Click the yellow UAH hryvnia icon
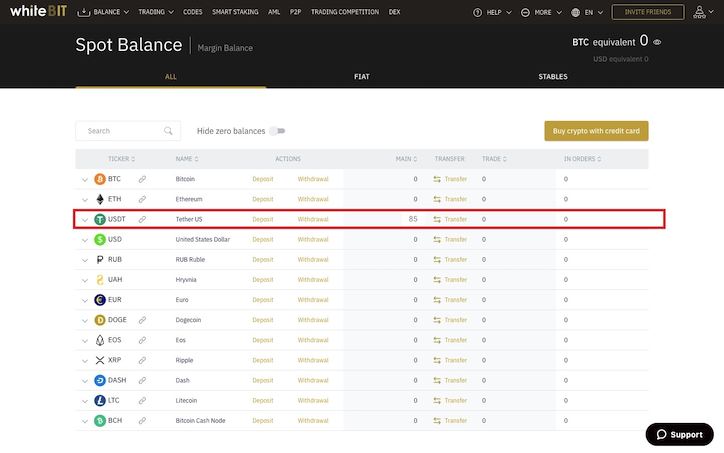This screenshot has width=724, height=453. 100,280
